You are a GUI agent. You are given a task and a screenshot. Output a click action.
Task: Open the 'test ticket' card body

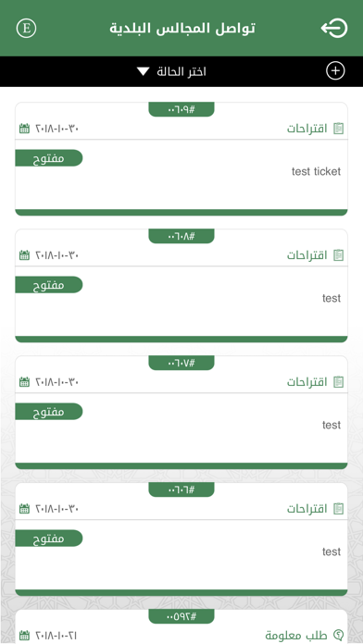point(181,175)
